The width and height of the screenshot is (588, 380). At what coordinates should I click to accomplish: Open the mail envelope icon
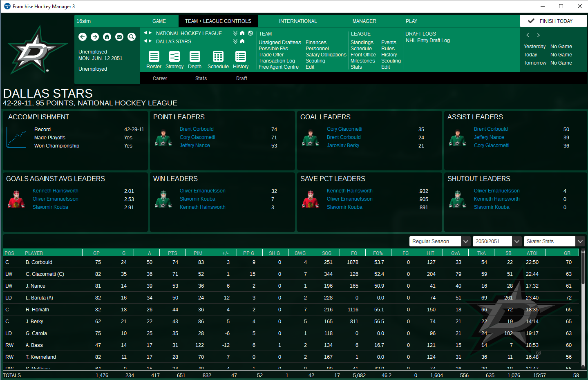pyautogui.click(x=119, y=37)
